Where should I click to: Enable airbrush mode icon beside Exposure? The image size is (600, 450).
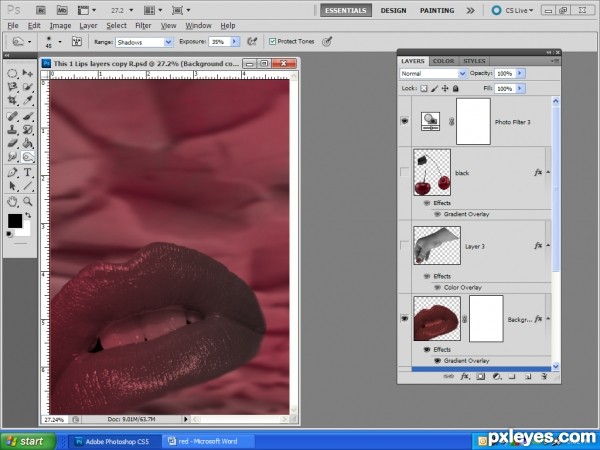(252, 41)
